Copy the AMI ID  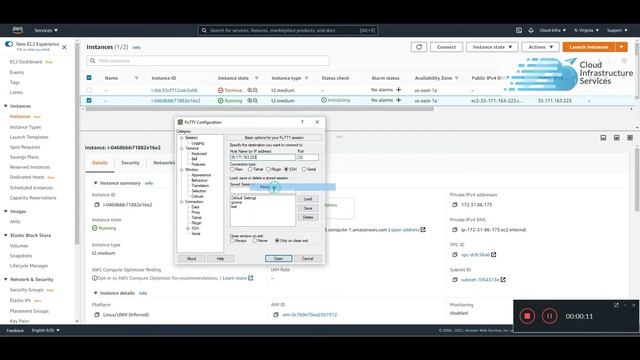(x=276, y=315)
